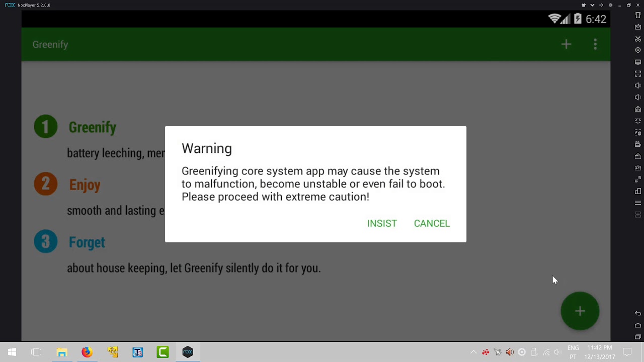Open Nox sidebar hamburger menu icon
Image resolution: width=644 pixels, height=362 pixels.
tap(638, 203)
